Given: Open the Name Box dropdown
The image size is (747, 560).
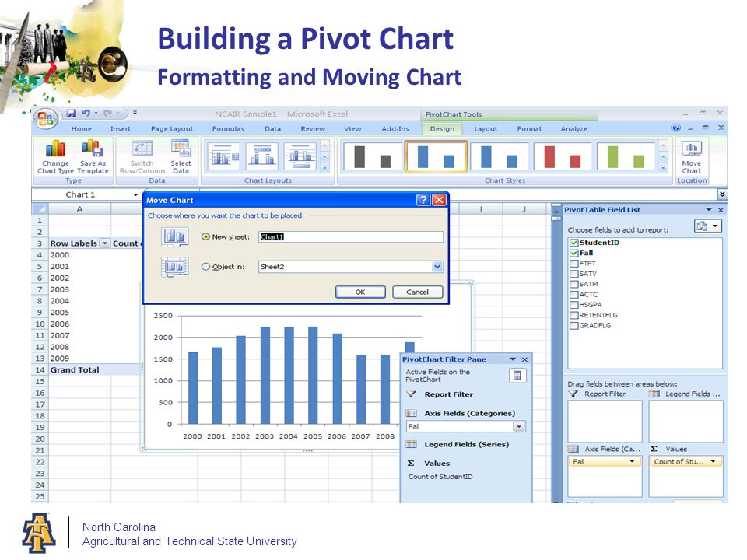Looking at the screenshot, I should pyautogui.click(x=135, y=194).
